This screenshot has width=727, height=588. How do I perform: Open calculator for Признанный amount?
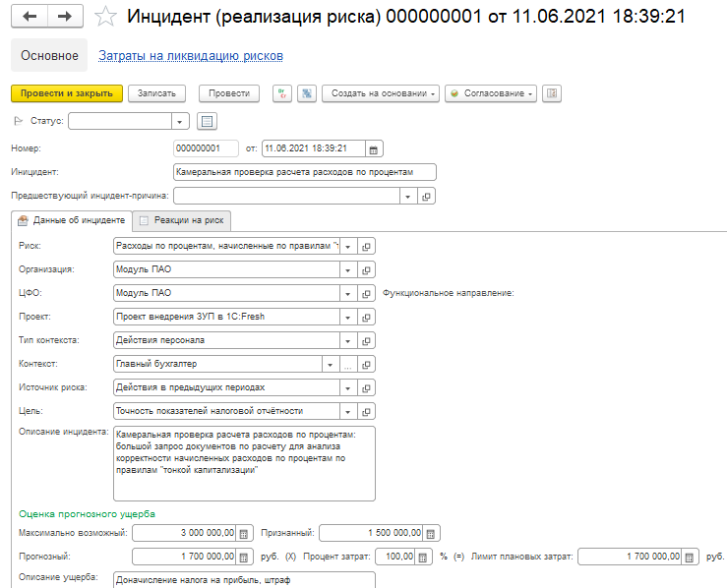pyautogui.click(x=431, y=533)
